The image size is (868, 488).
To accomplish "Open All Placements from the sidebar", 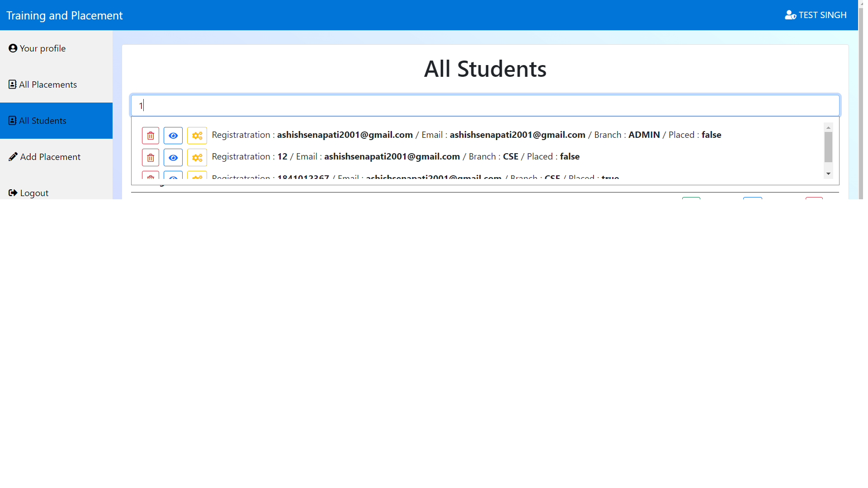I will (x=48, y=84).
